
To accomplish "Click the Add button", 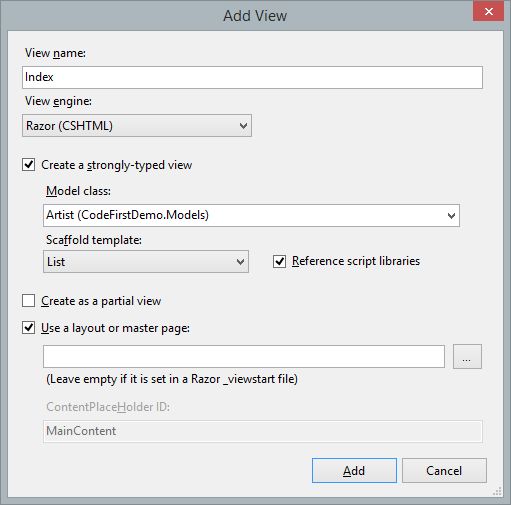I will pos(354,471).
